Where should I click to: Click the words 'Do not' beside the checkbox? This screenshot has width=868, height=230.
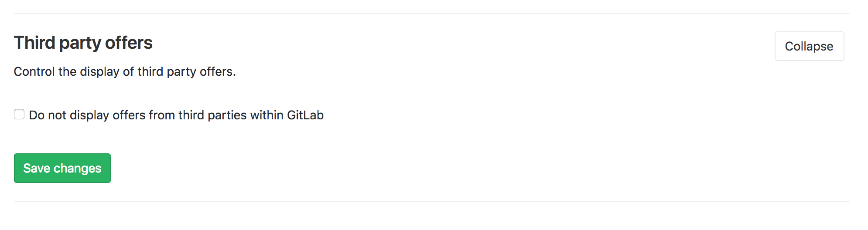click(47, 115)
